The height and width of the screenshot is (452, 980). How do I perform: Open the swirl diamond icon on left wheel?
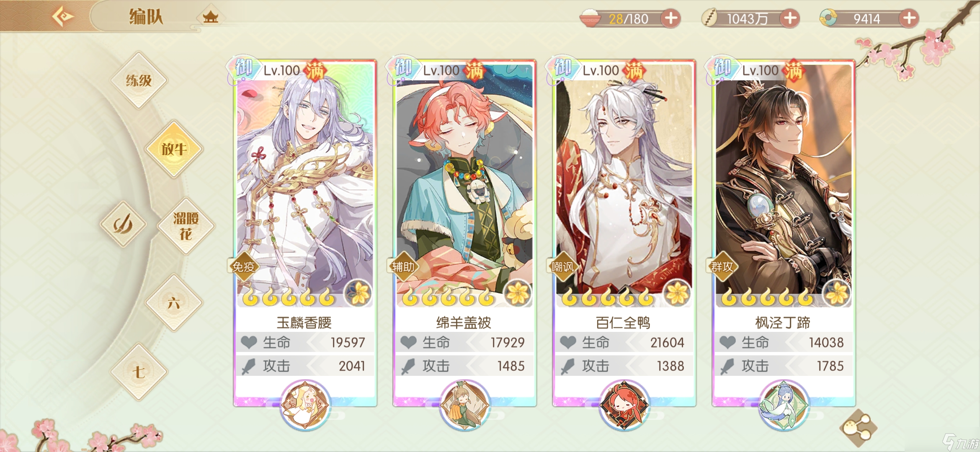123,224
